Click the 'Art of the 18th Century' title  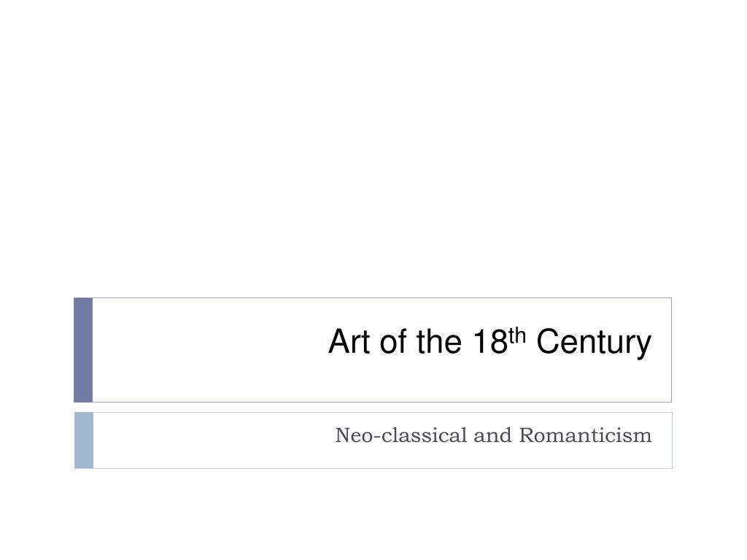pos(489,342)
